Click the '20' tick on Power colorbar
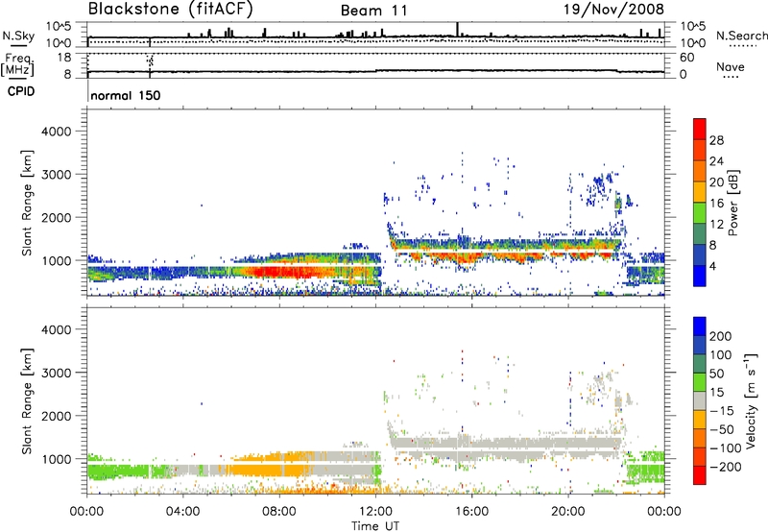Screen dimensions: 768x532 coord(716,182)
